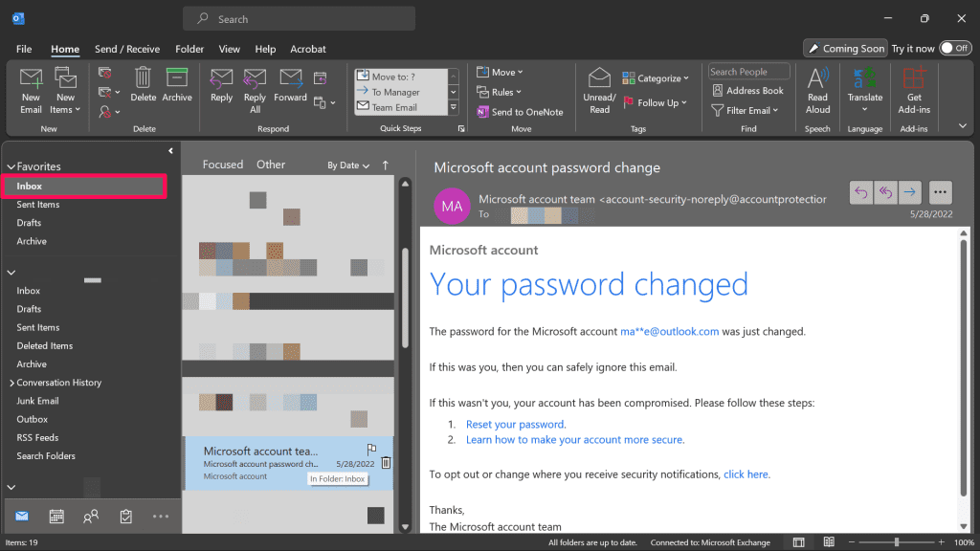980x551 pixels.
Task: Adjust the zoom slider in status bar
Action: (897, 542)
